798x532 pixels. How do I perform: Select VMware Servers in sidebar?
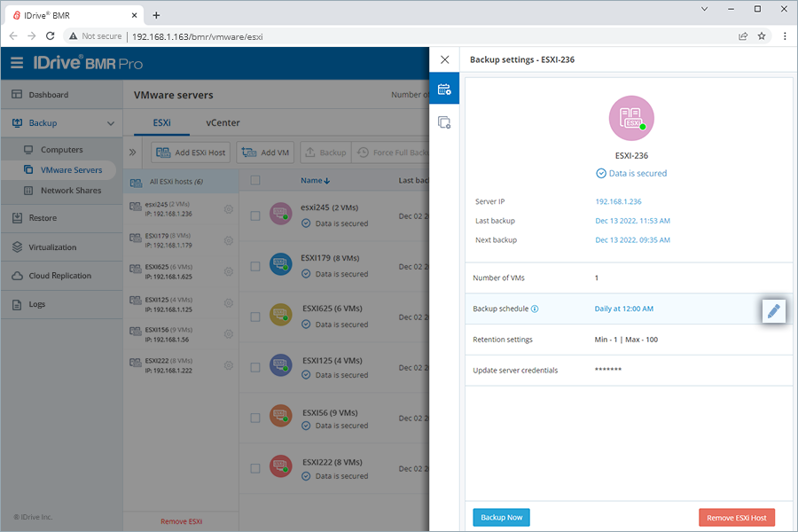(59, 170)
